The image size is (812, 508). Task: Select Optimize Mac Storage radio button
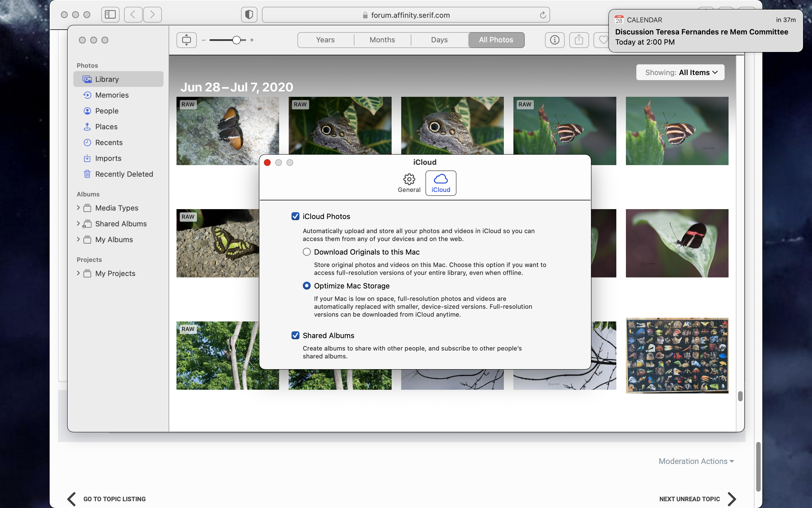[307, 286]
